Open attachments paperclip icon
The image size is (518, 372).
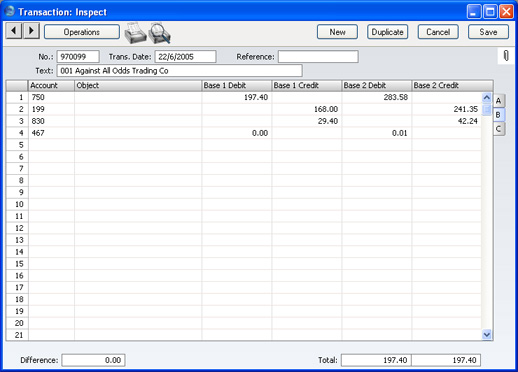pyautogui.click(x=506, y=56)
